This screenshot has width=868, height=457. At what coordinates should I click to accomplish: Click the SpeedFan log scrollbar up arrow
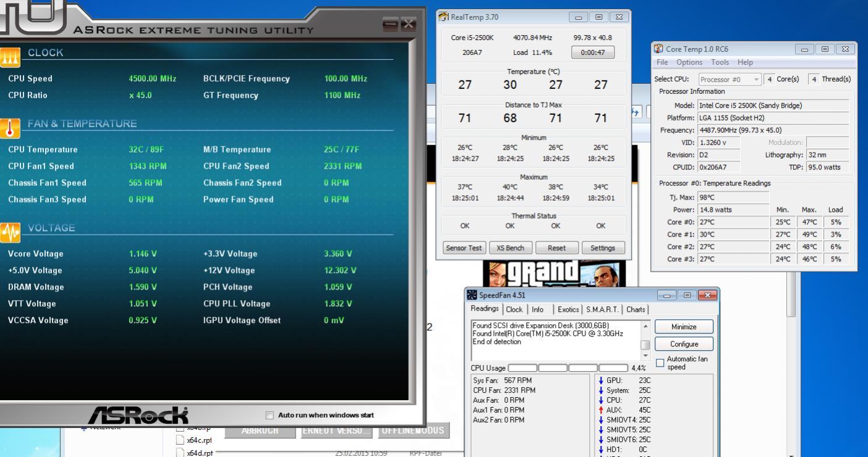tap(645, 325)
